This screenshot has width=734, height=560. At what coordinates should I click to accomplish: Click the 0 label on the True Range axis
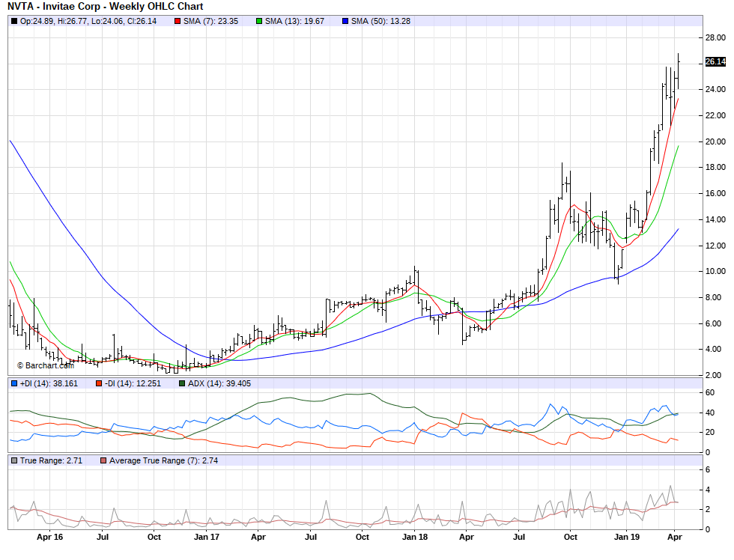708,529
